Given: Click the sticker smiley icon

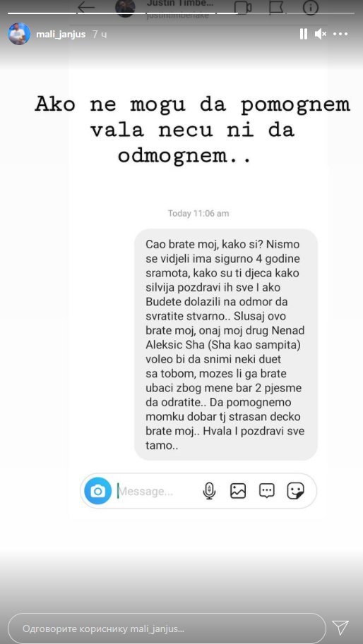Looking at the screenshot, I should point(295,491).
